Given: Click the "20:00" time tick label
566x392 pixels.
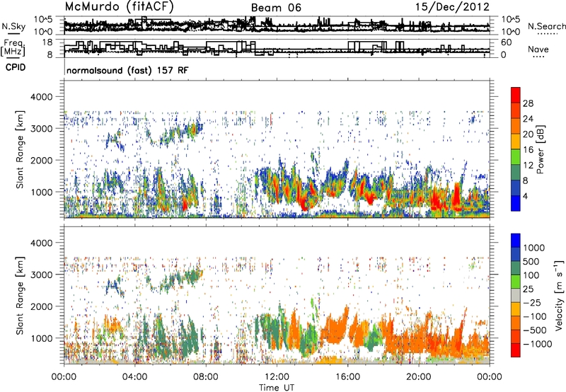Looking at the screenshot, I should tap(419, 377).
